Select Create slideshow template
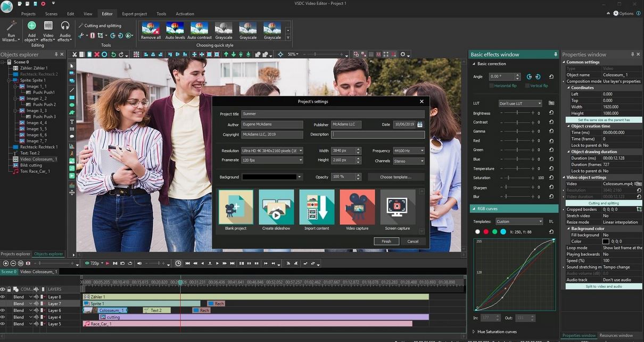This screenshot has height=342, width=644. pos(276,210)
